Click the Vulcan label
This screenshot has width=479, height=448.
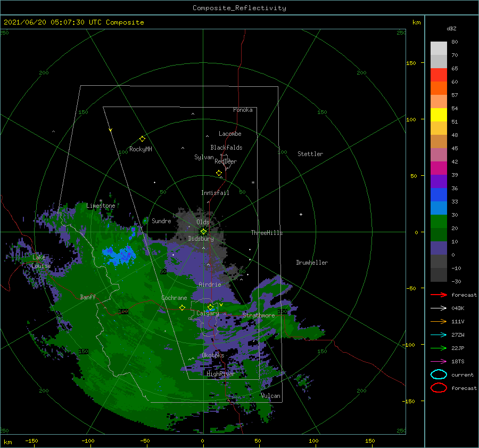pos(270,396)
